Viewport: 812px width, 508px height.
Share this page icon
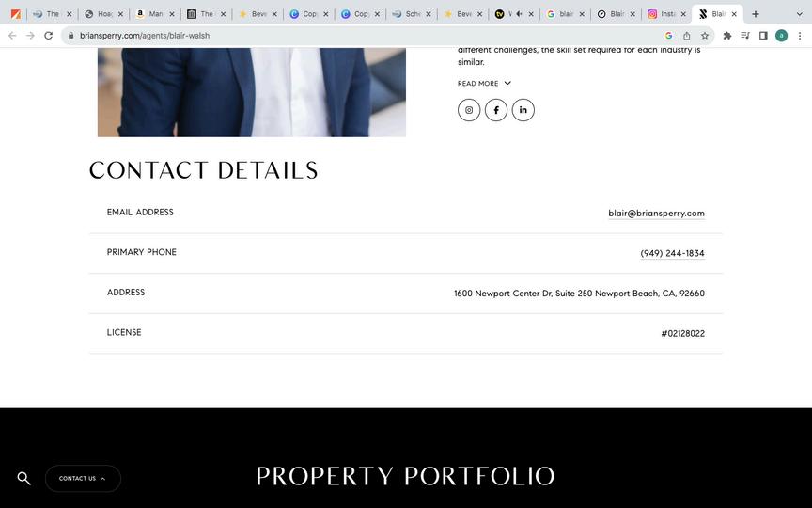(x=687, y=36)
